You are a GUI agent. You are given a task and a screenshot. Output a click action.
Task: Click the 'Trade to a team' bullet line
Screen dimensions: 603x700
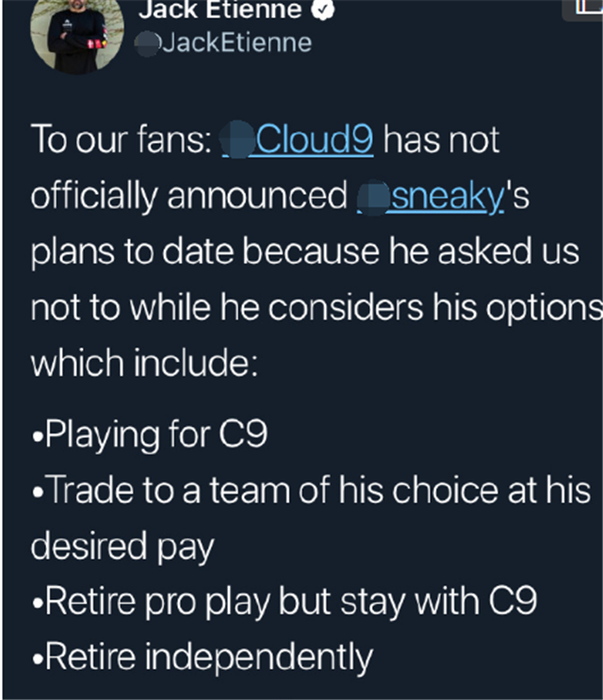[312, 490]
